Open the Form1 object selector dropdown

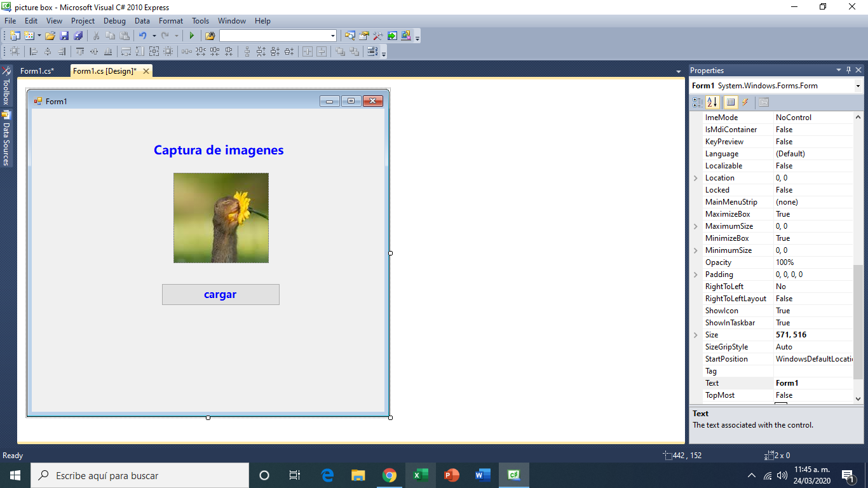[858, 86]
